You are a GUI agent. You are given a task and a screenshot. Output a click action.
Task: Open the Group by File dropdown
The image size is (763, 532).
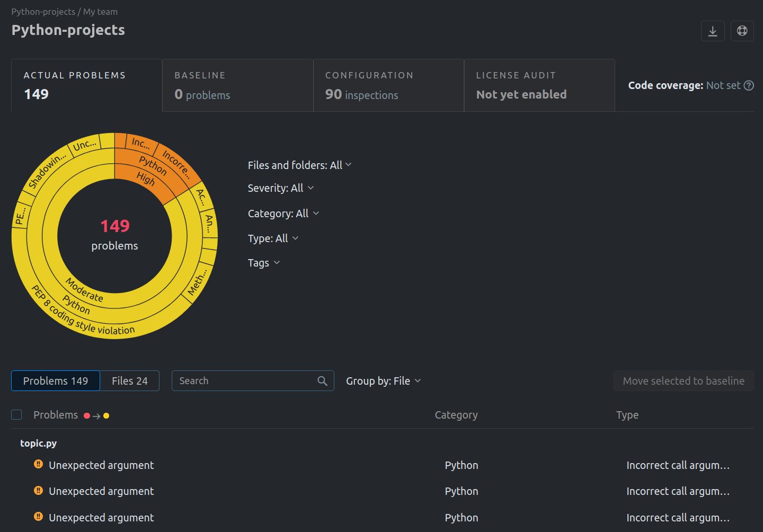coord(383,381)
